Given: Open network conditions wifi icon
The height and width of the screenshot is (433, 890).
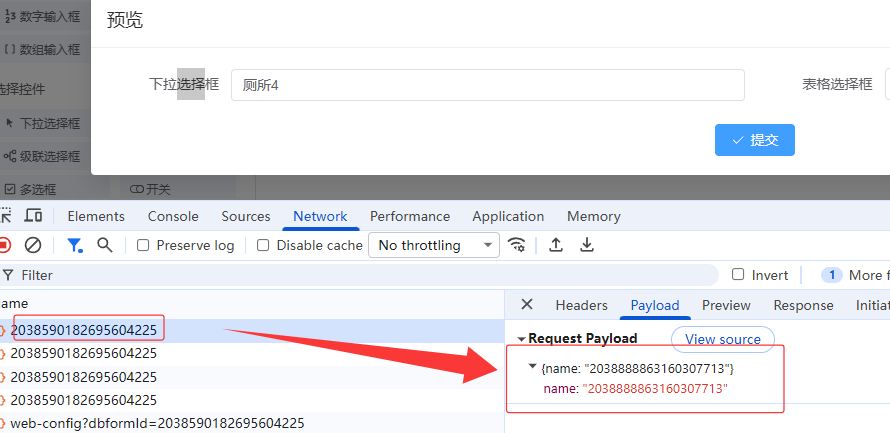Looking at the screenshot, I should tap(517, 245).
